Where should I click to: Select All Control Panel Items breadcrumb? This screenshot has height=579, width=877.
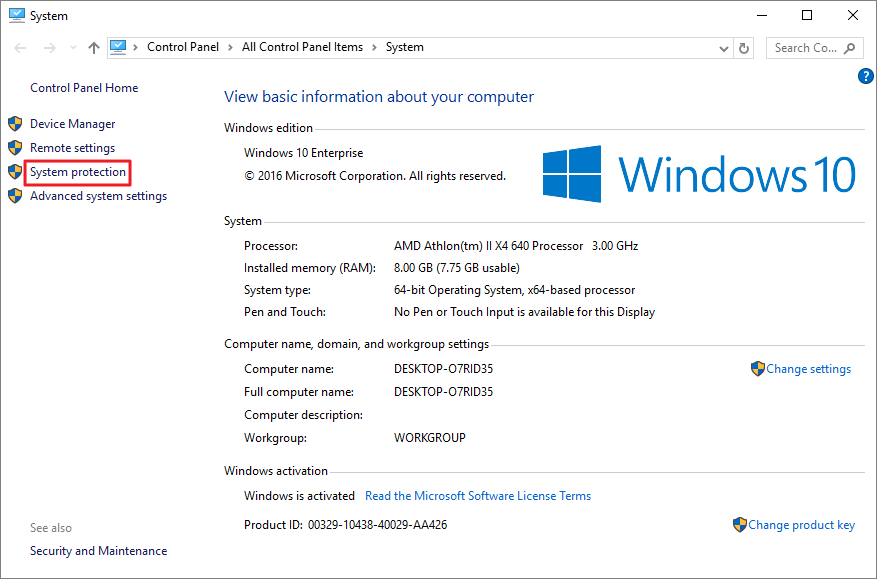[x=302, y=47]
